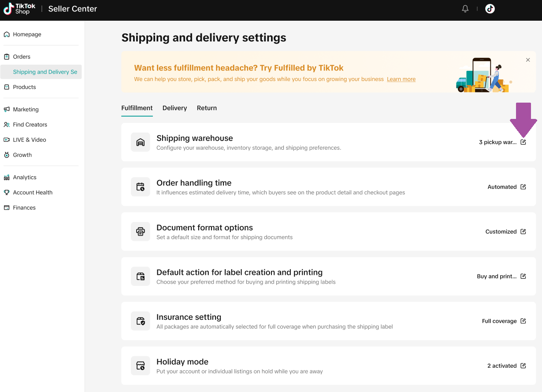Click the Fulfilled by TikTok delivery illustration
The width and height of the screenshot is (542, 392).
coord(483,75)
